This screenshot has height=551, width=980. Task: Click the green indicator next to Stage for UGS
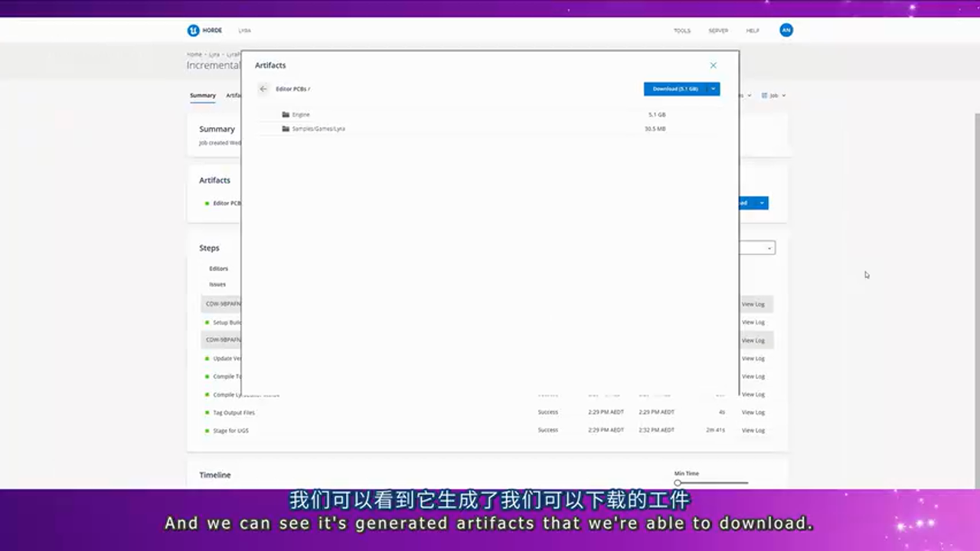[x=207, y=430]
